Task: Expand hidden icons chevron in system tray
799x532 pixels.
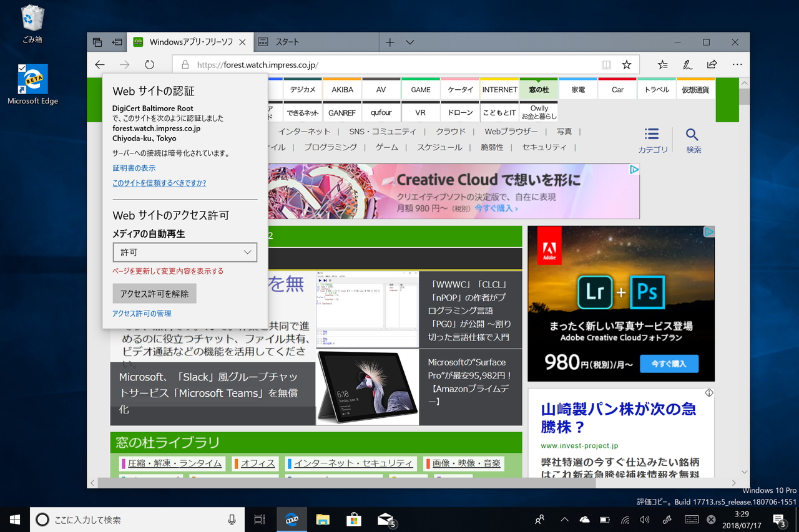Action: tap(564, 519)
